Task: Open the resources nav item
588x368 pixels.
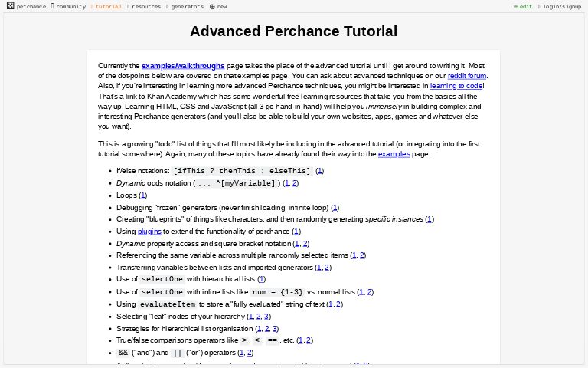Action: (144, 6)
